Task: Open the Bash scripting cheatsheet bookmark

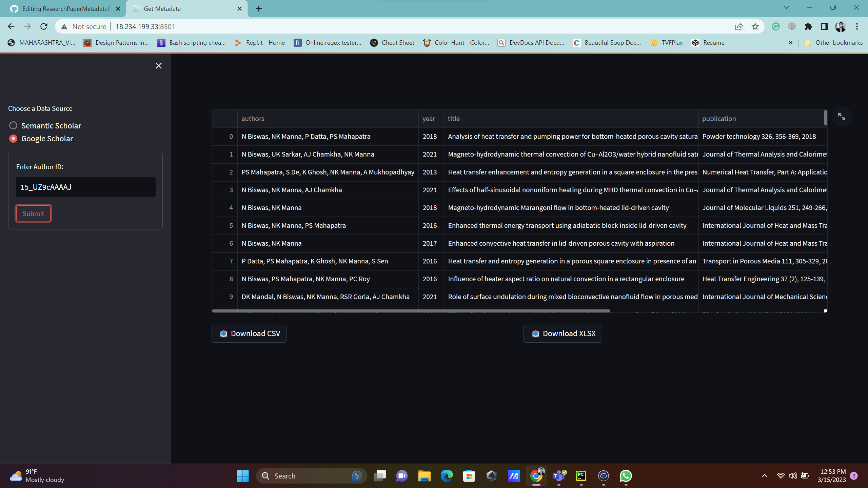Action: pos(192,43)
